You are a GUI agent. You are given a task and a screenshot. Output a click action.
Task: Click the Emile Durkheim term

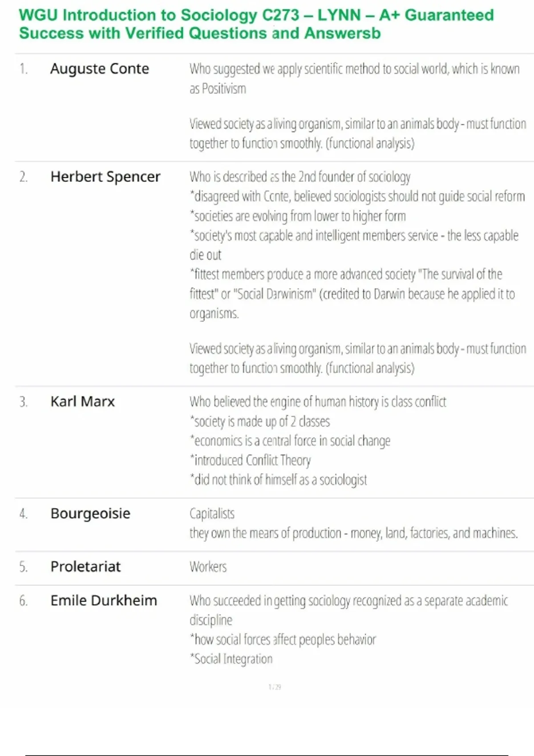pos(104,600)
